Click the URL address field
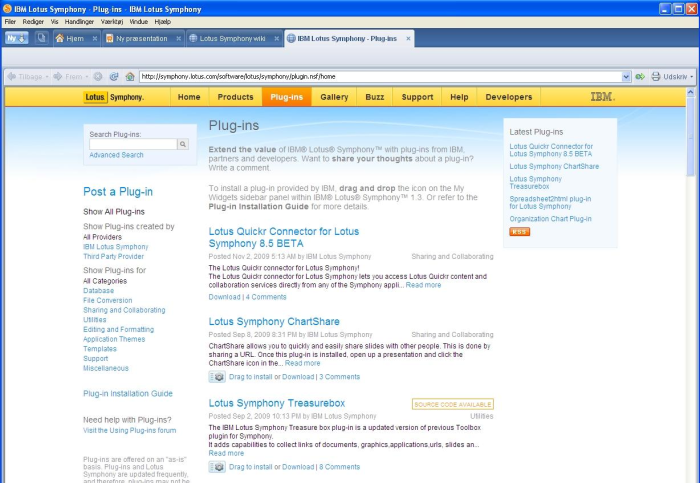The height and width of the screenshot is (483, 700). 380,77
